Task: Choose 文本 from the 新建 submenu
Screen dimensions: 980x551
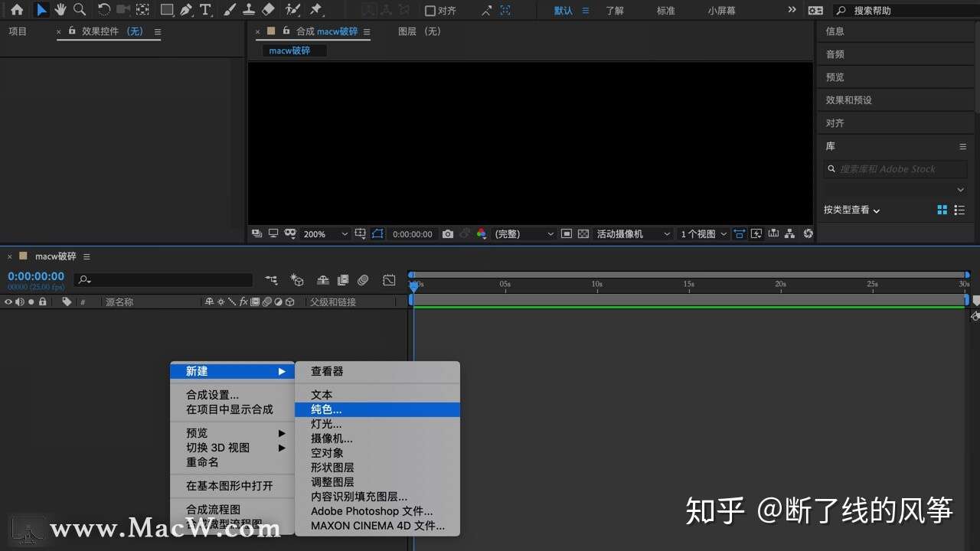Action: click(377, 395)
